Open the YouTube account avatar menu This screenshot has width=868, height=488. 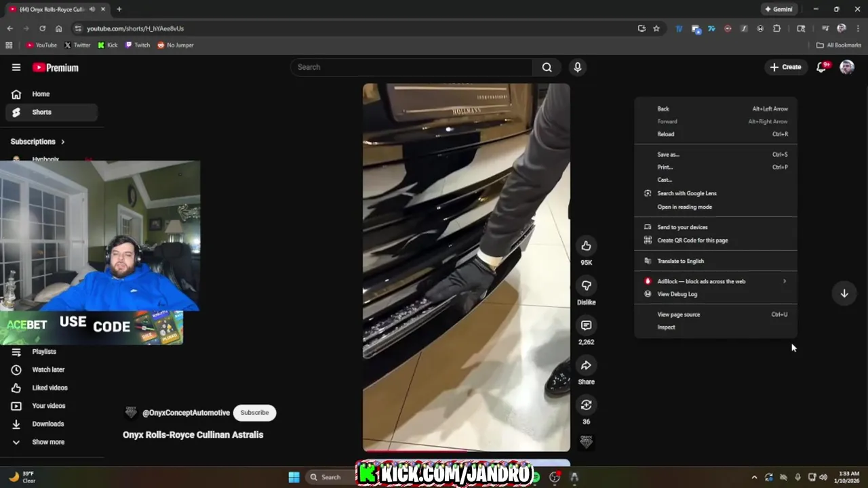[847, 67]
